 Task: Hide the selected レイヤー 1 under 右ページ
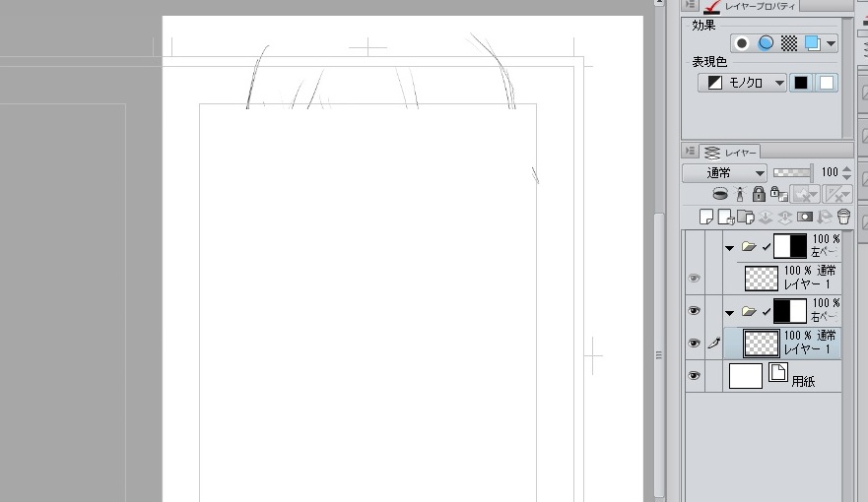click(695, 343)
